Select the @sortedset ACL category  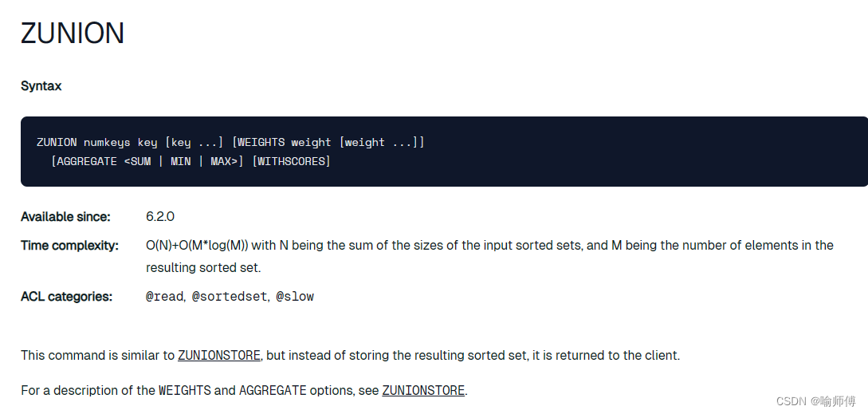coord(230,297)
